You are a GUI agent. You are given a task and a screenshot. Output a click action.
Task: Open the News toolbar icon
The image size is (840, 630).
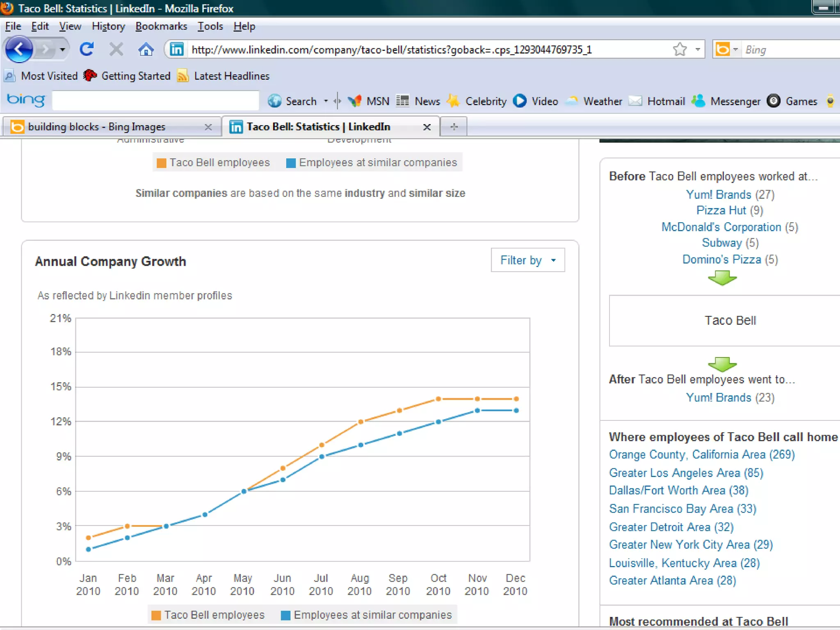tap(402, 101)
